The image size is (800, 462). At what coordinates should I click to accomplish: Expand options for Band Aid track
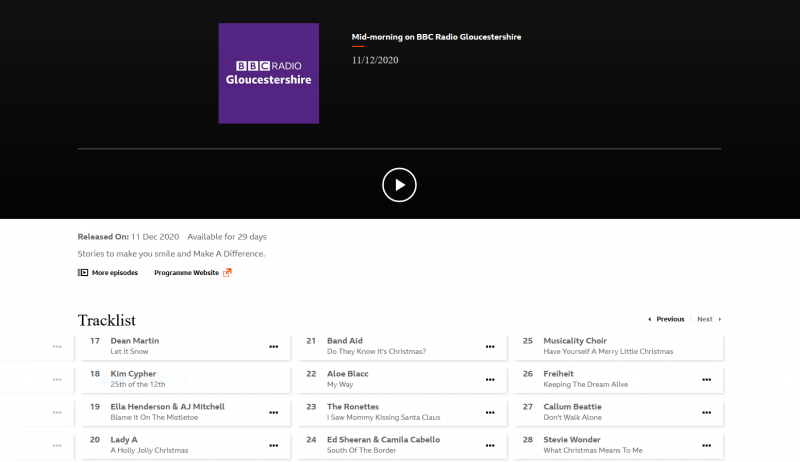point(490,347)
